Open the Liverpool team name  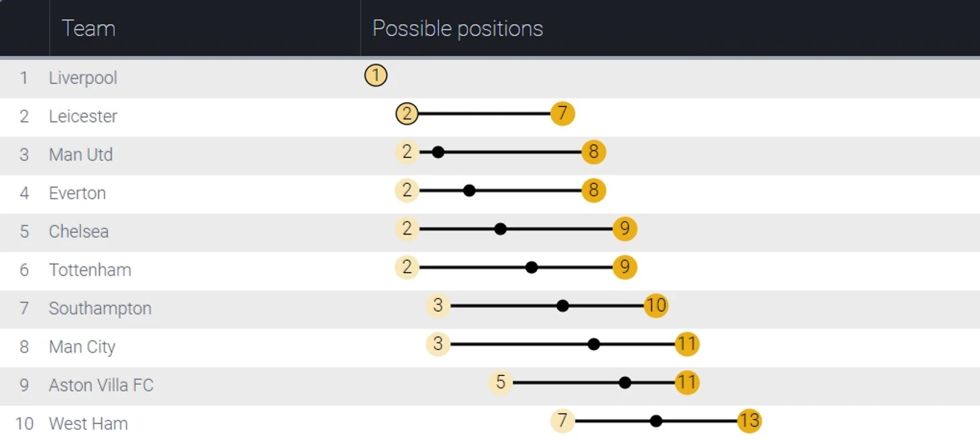83,78
